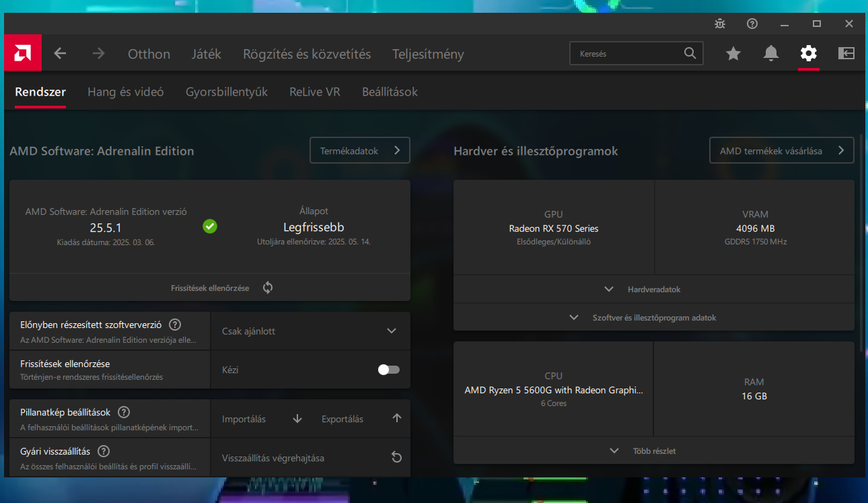Image resolution: width=868 pixels, height=503 pixels.
Task: Toggle the sidebar panel icon
Action: pos(846,53)
